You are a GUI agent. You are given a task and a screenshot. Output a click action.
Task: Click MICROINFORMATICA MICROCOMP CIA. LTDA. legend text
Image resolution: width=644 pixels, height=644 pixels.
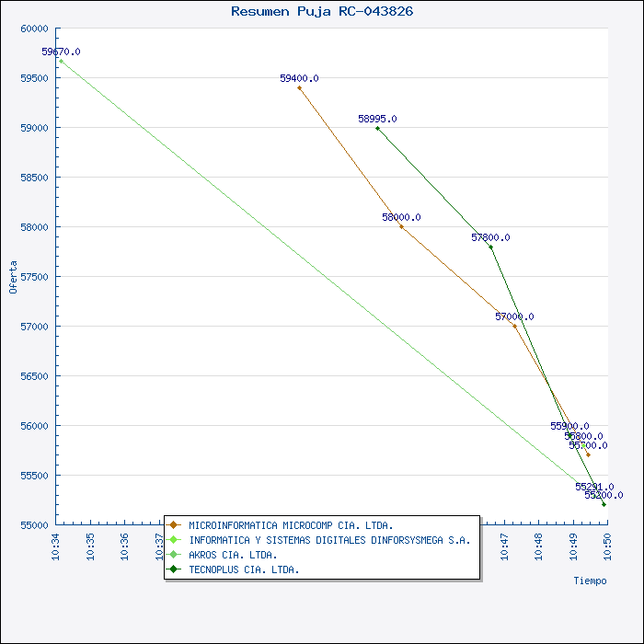click(291, 525)
